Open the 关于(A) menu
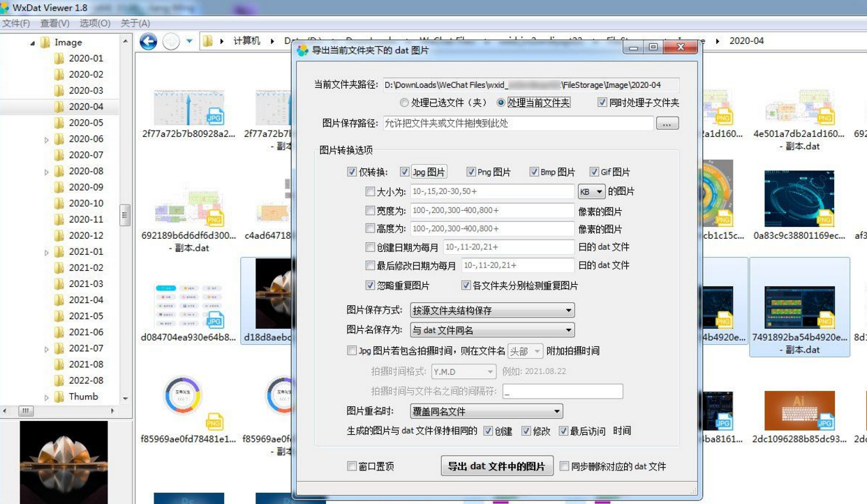 point(135,23)
